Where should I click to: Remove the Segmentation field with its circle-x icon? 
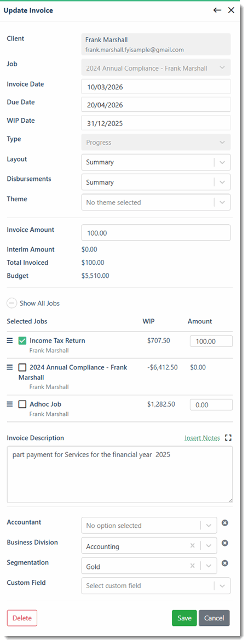click(224, 563)
